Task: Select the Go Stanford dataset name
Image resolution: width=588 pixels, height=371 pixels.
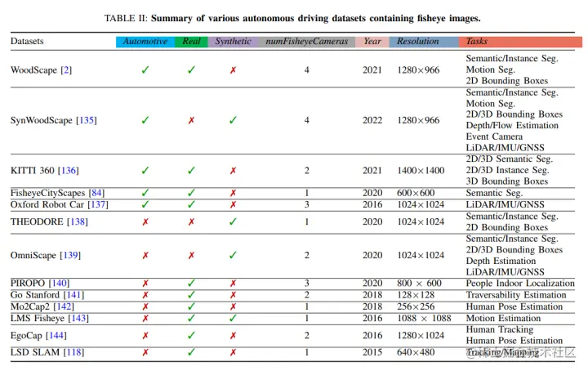Action: [x=35, y=295]
